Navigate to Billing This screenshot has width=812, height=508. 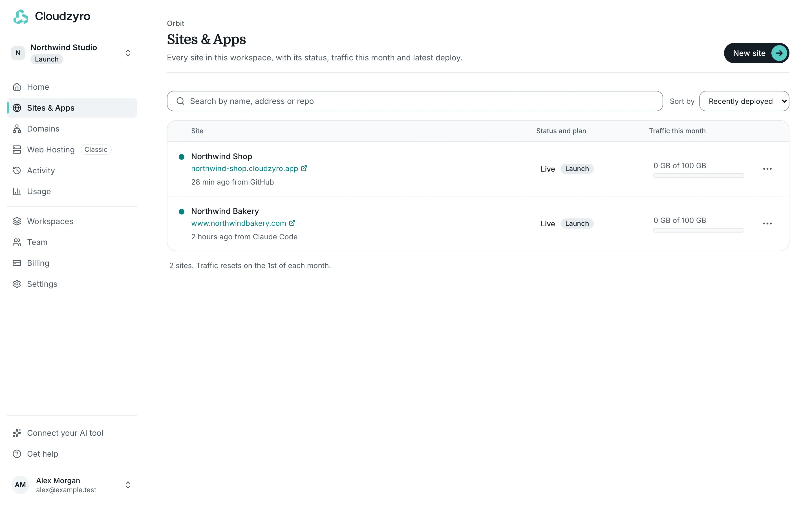(x=72, y=263)
